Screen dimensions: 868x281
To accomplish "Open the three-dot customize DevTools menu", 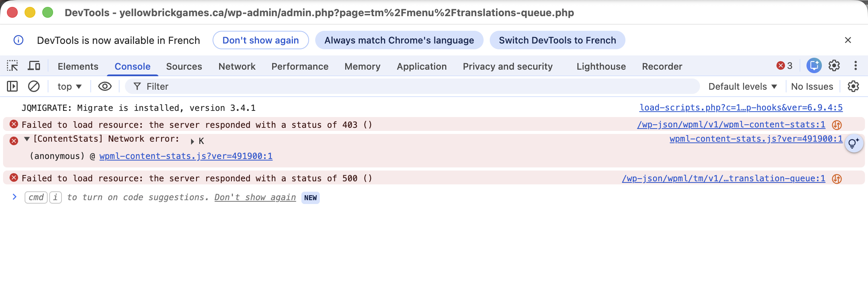I will click(x=855, y=66).
